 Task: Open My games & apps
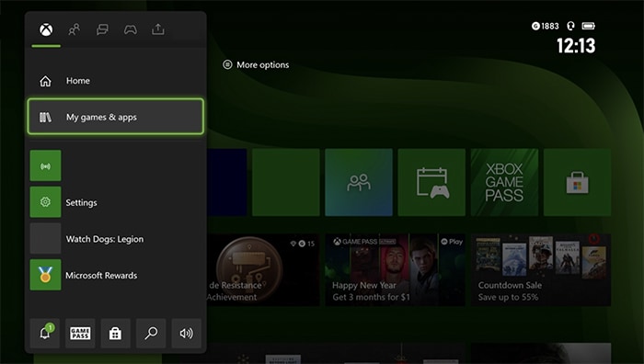[x=115, y=117]
